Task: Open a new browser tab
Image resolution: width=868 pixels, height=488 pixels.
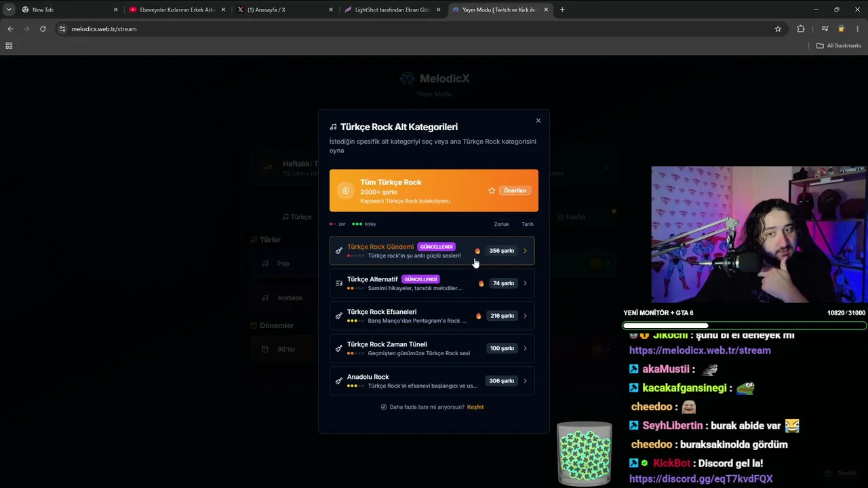Action: click(562, 9)
